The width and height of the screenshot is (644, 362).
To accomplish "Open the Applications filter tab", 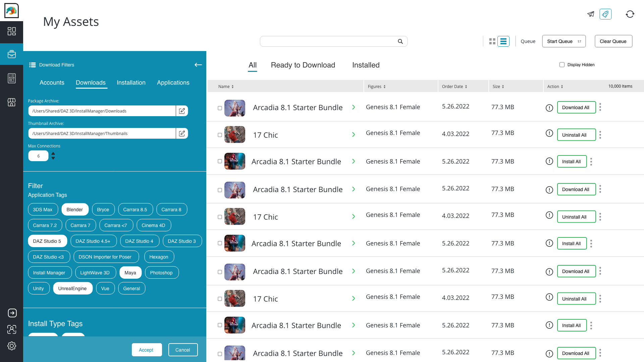I will [x=173, y=83].
